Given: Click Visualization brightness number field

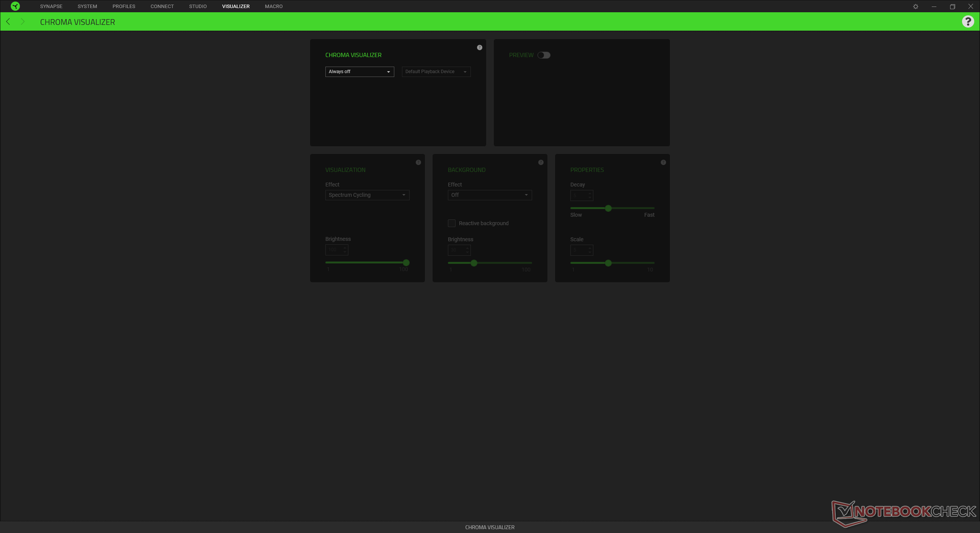Looking at the screenshot, I should (x=336, y=250).
